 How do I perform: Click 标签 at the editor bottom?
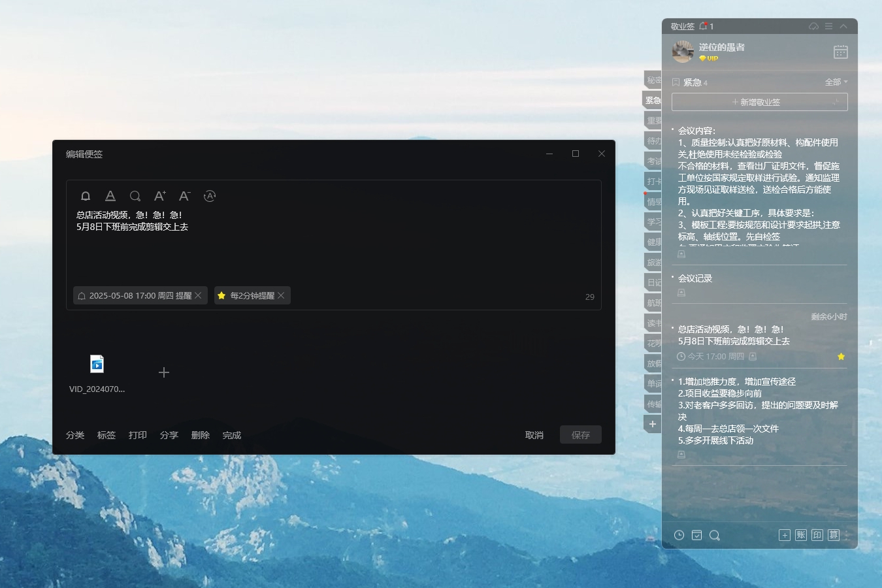106,435
